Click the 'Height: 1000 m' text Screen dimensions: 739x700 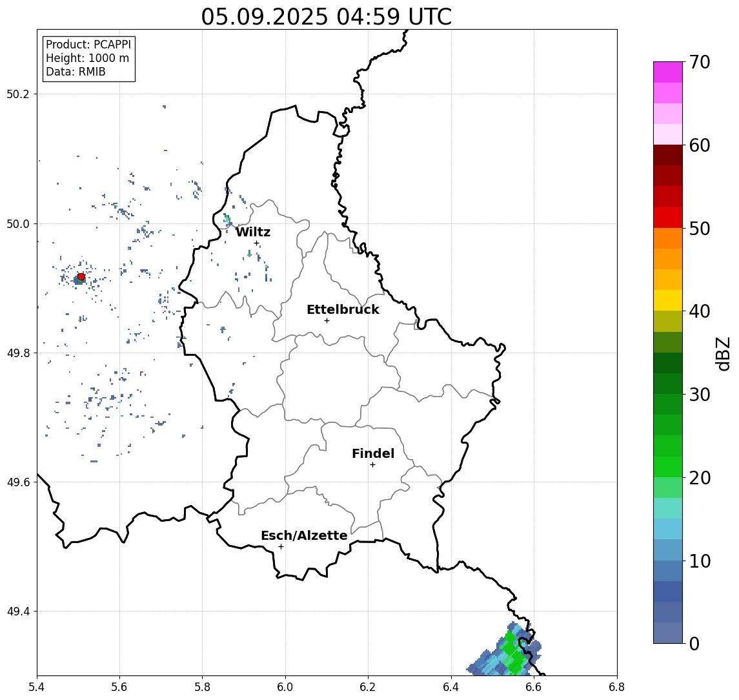pyautogui.click(x=87, y=58)
